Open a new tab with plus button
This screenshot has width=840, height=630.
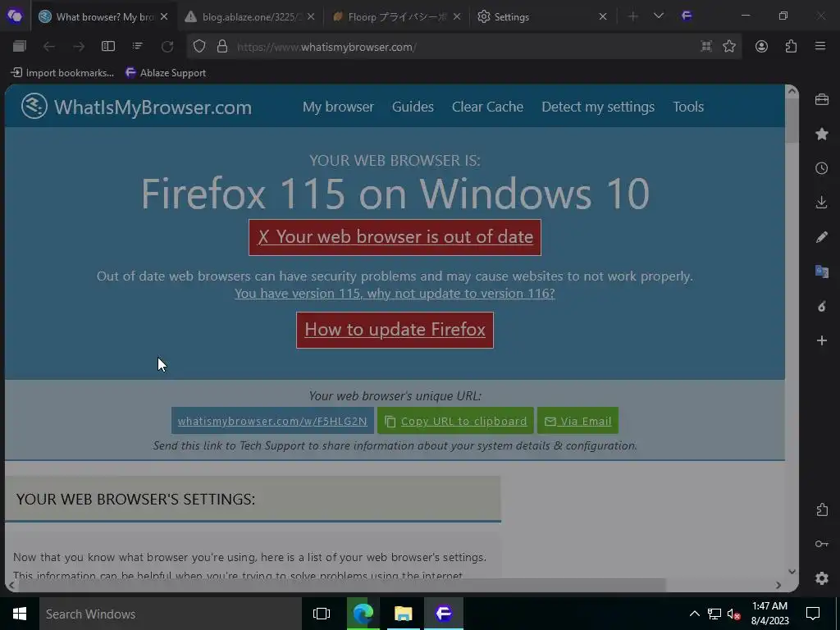(632, 16)
